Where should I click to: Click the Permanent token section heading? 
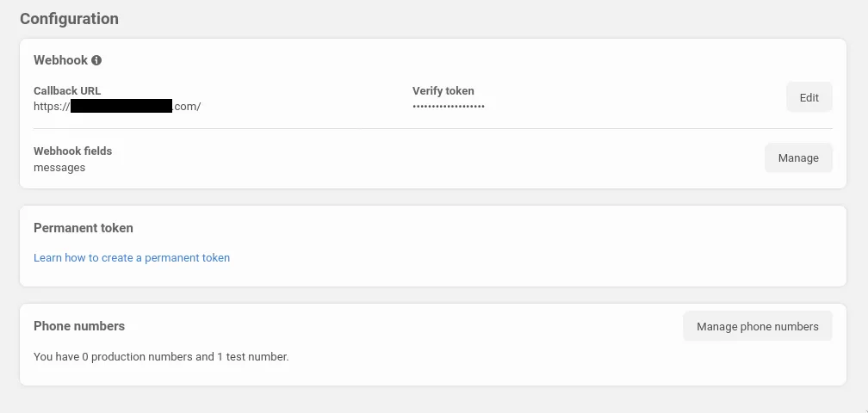(84, 228)
